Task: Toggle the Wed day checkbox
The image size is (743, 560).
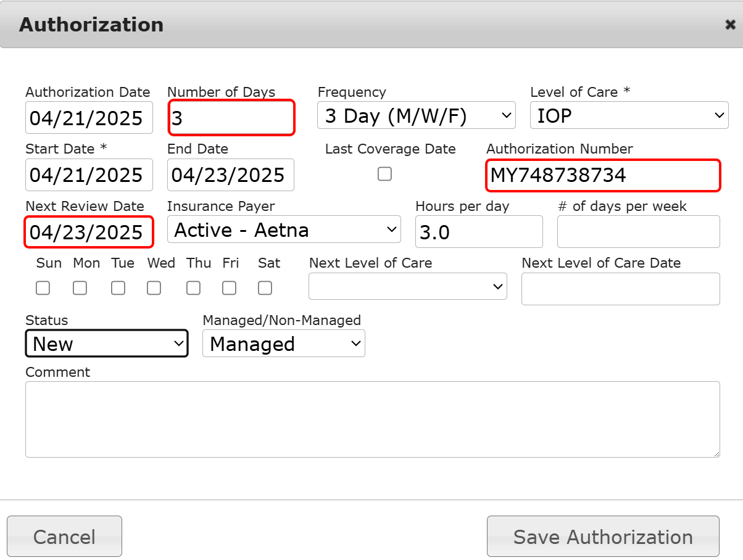Action: pyautogui.click(x=154, y=288)
